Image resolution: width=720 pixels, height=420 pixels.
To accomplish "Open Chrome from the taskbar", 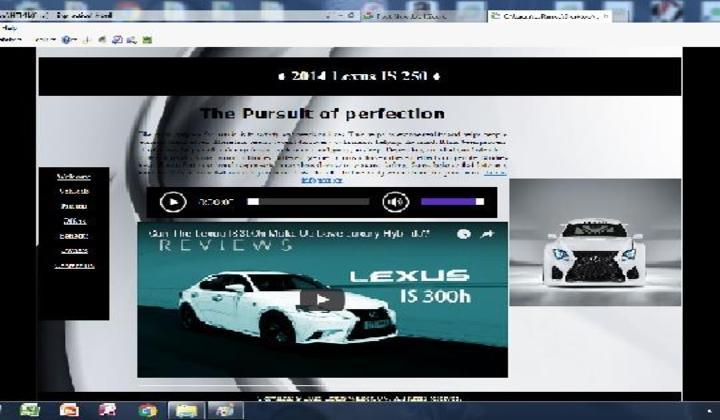I will [x=147, y=410].
